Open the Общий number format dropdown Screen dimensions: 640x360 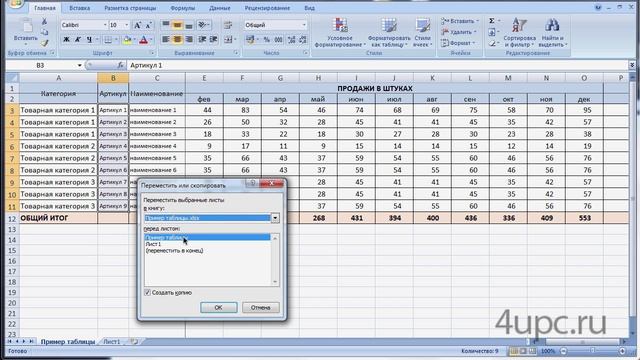304,25
